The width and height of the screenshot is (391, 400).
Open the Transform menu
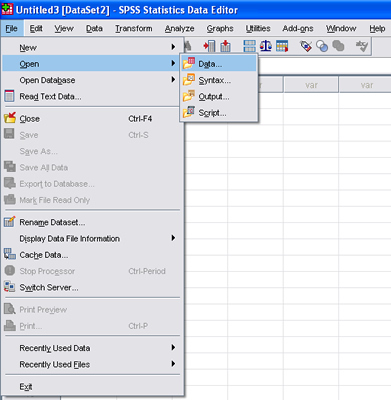click(x=134, y=29)
